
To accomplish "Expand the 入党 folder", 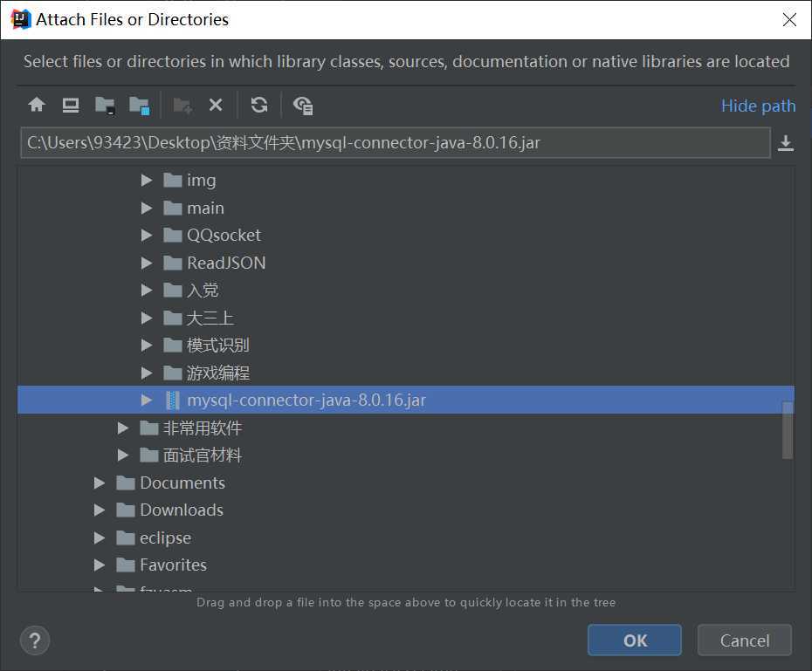I will click(x=147, y=291).
